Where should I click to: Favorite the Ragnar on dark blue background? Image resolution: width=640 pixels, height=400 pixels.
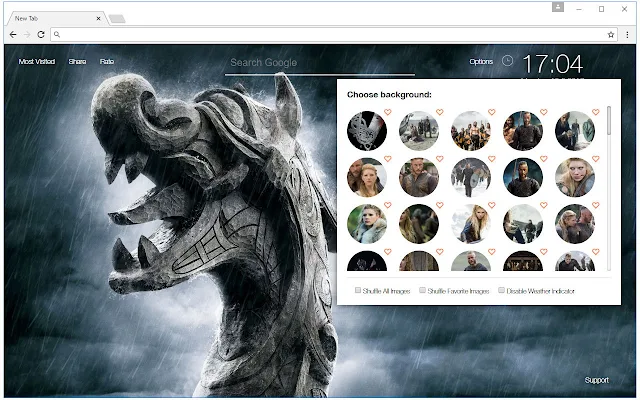(x=544, y=158)
